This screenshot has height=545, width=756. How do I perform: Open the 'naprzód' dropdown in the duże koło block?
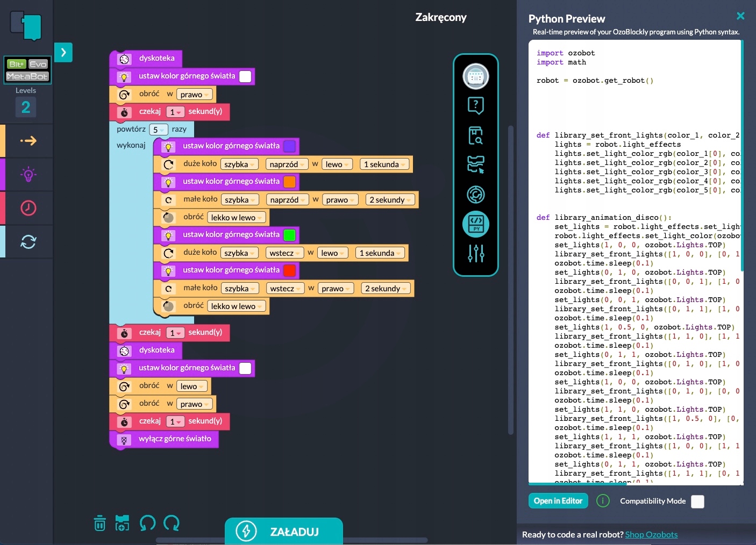287,164
